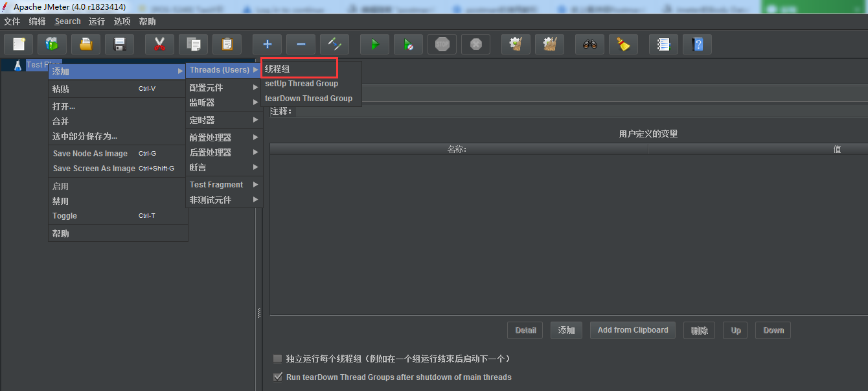Viewport: 868px width, 391px height.
Task: Expand the 前置处理器 submenu
Action: click(224, 137)
